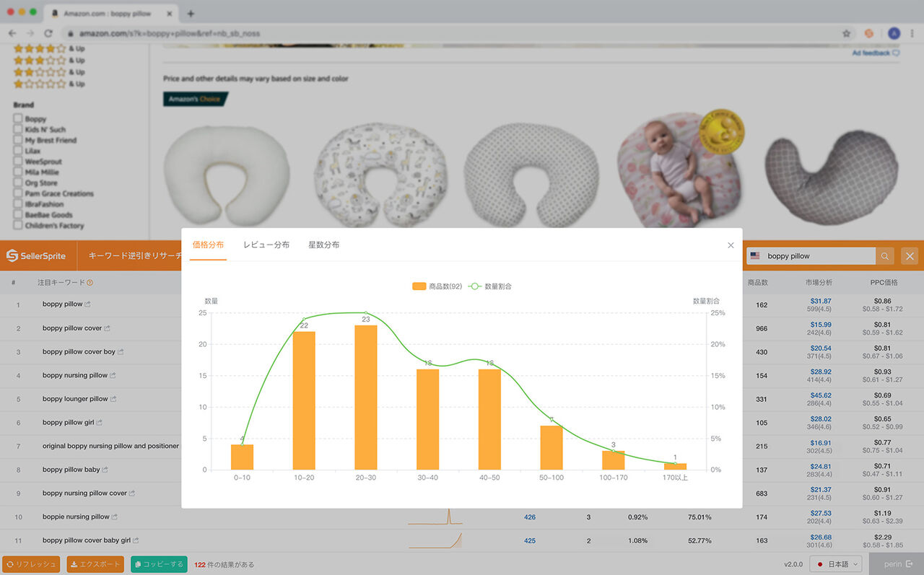Switch to the 価格分布 tab
Screen dimensions: 924x575
click(x=209, y=245)
